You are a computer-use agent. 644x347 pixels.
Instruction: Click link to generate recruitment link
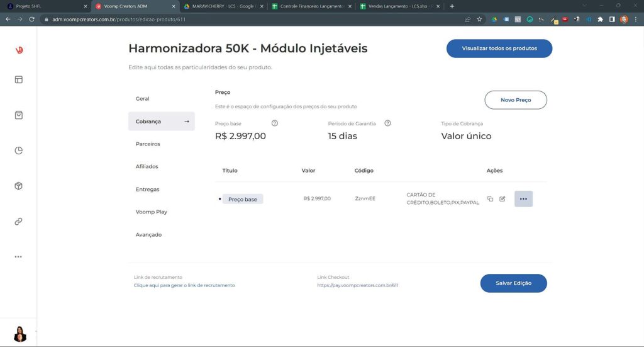coord(184,285)
